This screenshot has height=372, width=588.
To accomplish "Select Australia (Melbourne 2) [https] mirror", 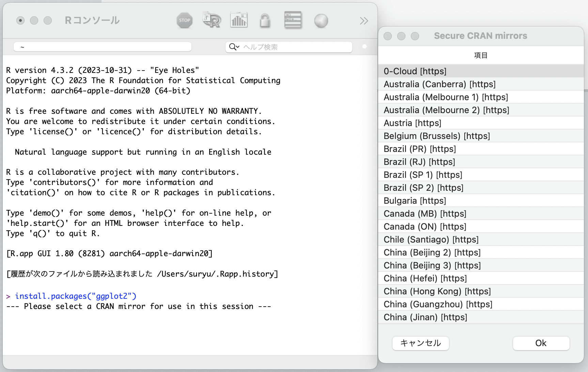I will pyautogui.click(x=481, y=110).
